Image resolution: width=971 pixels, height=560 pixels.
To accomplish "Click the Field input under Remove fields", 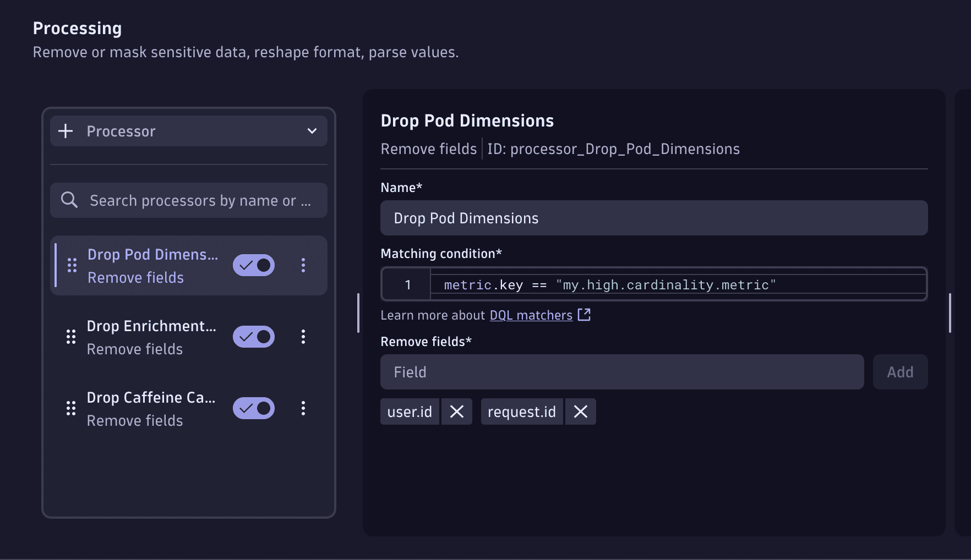I will (x=622, y=372).
